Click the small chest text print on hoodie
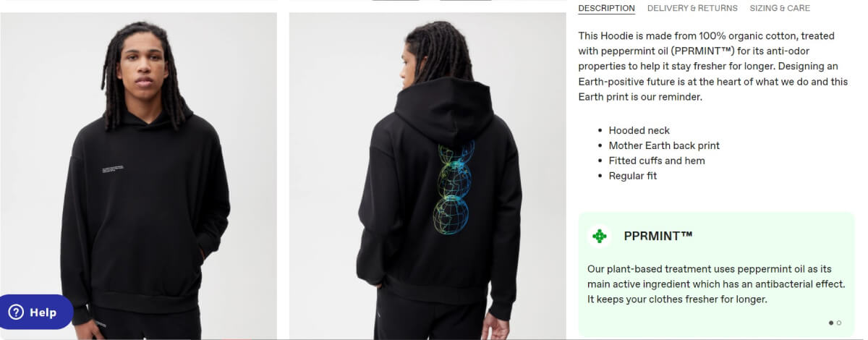Screen dimensions: 868x340 tap(113, 169)
